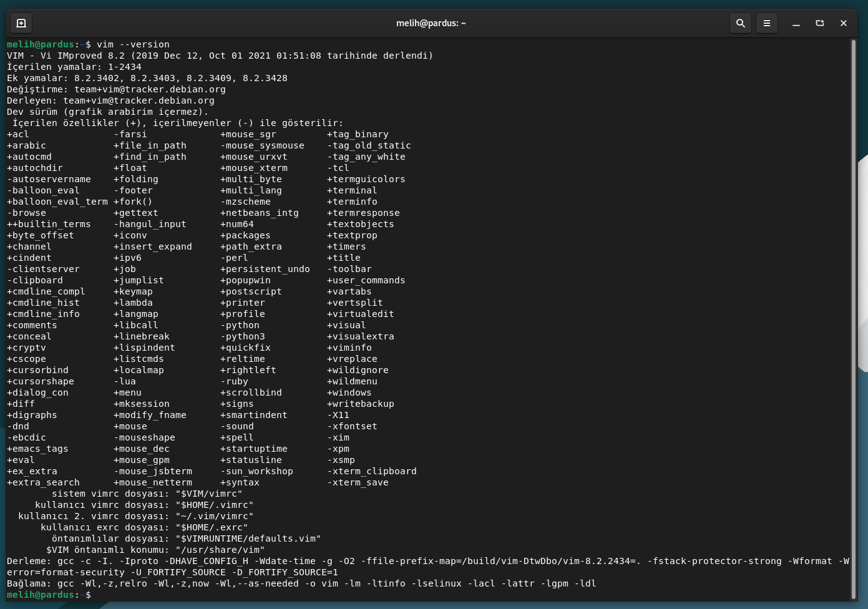Screen dimensions: 868x609
Task: Click the '+netbeans_intg' feature entry
Action: 260,213
